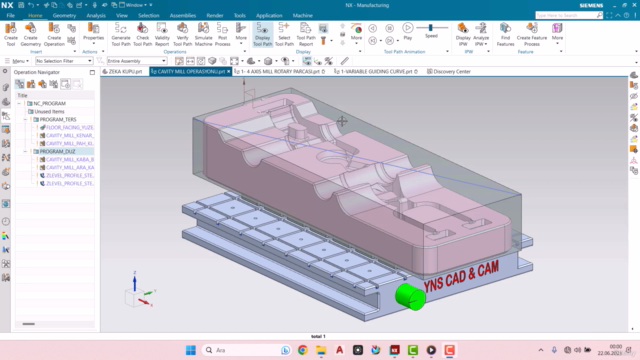This screenshot has height=360, width=640.
Task: Open the Tool Path Report
Action: pyautogui.click(x=306, y=34)
